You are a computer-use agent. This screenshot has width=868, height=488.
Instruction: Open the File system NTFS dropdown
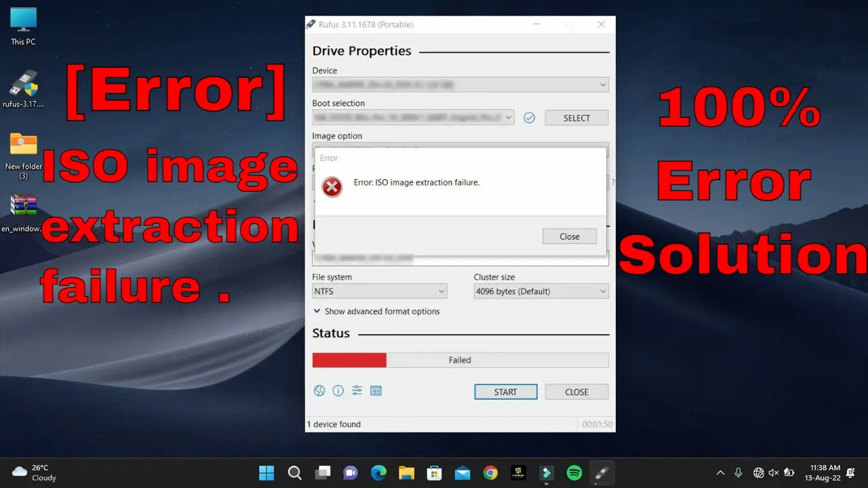(x=380, y=291)
